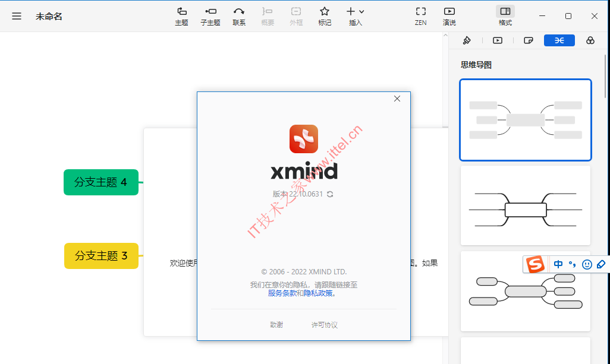Select the green 分支主题 4 node
The image size is (610, 364).
[x=101, y=182]
